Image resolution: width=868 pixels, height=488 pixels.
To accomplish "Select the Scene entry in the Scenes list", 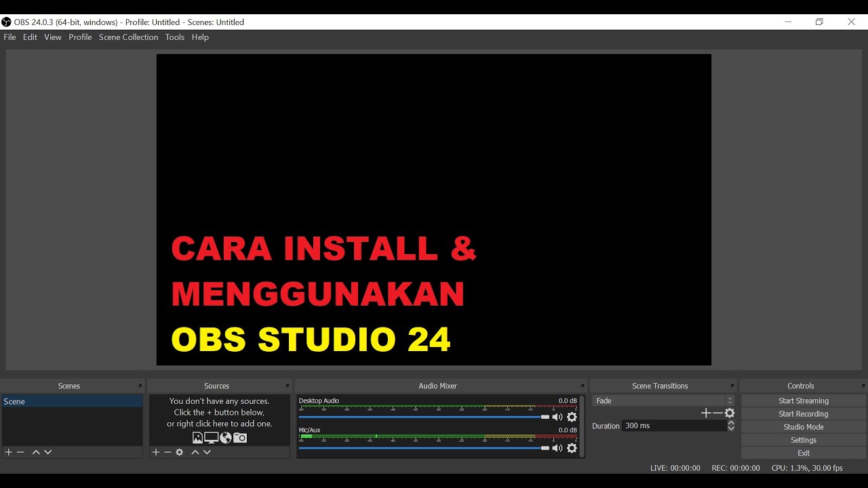I will 72,401.
